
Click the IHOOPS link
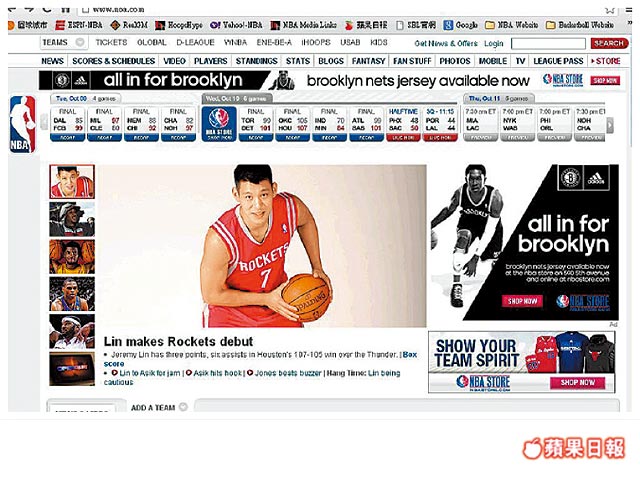[x=316, y=42]
